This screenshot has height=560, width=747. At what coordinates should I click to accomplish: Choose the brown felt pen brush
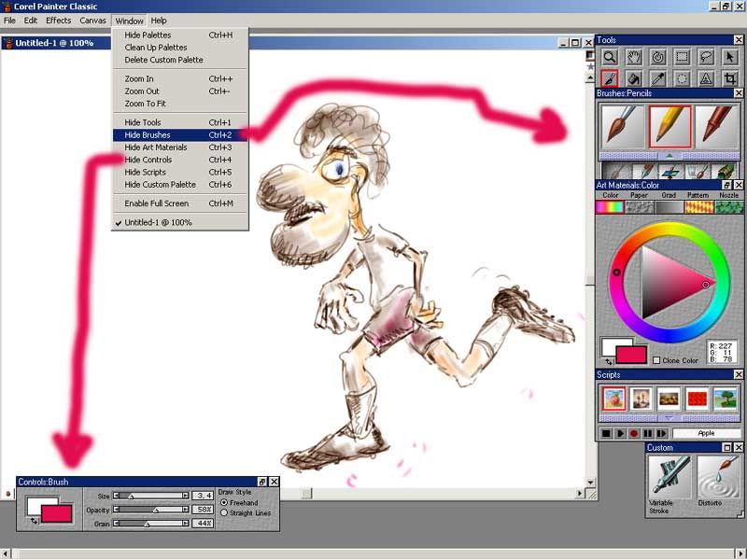(x=716, y=126)
